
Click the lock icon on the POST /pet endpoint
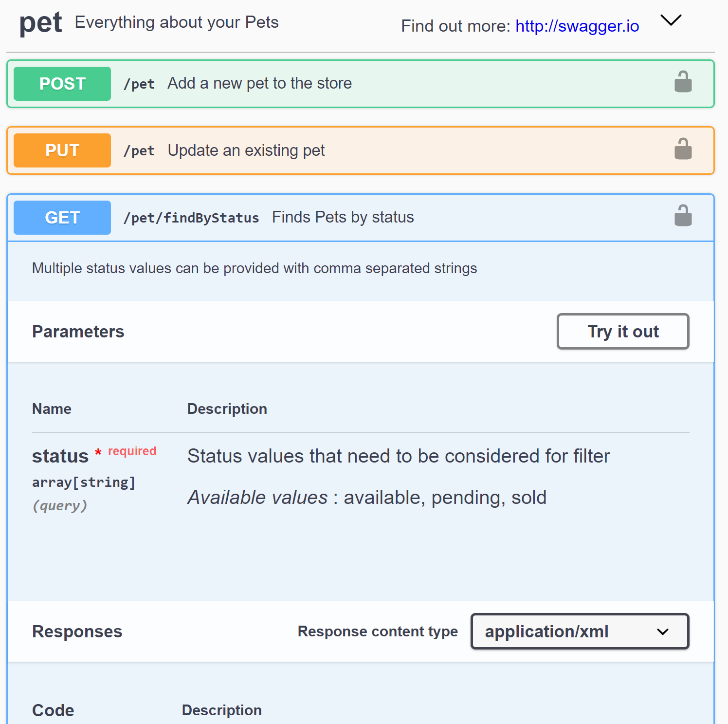pyautogui.click(x=683, y=82)
